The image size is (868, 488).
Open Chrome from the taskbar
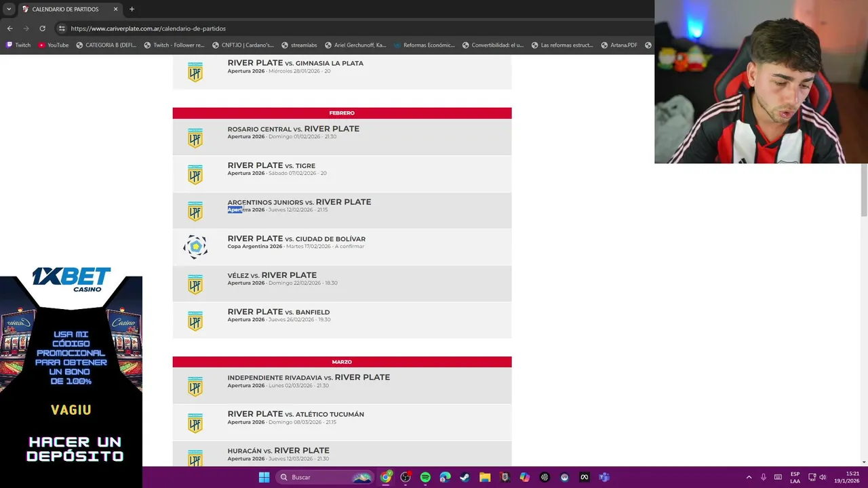click(x=386, y=477)
